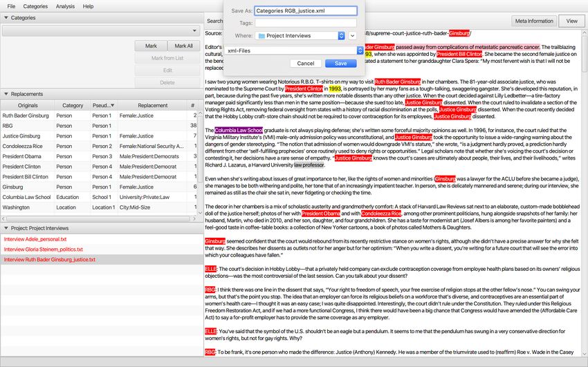Click Cancel in the save dialog
Screen dimensions: 588x367
pyautogui.click(x=306, y=64)
